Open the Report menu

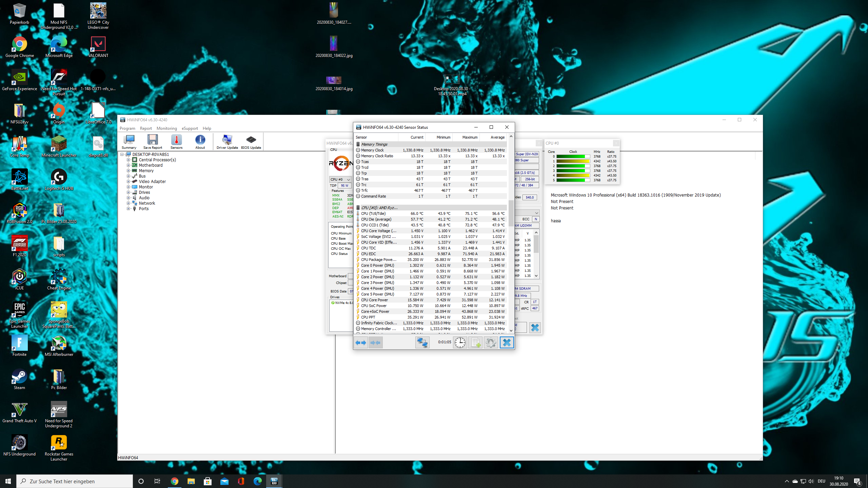(146, 128)
